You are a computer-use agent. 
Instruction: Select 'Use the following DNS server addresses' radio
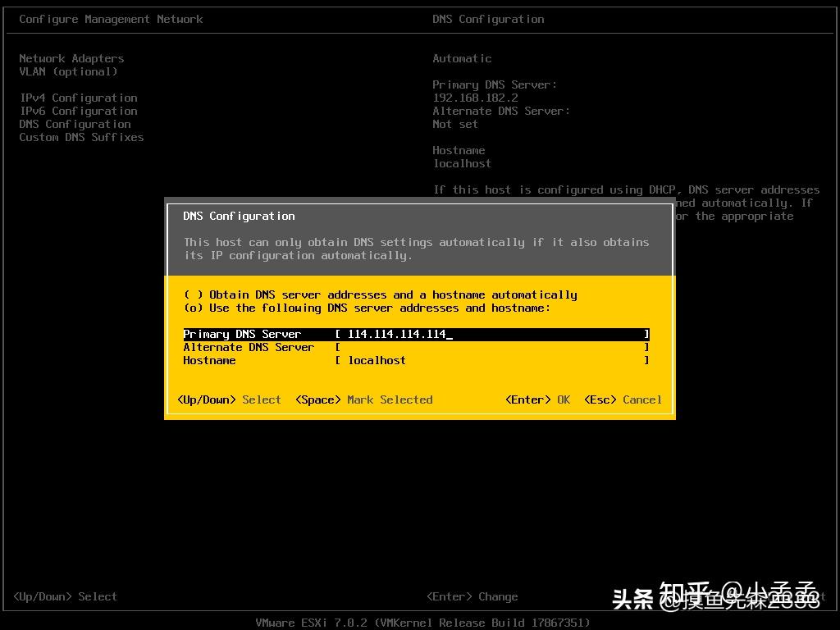point(194,308)
